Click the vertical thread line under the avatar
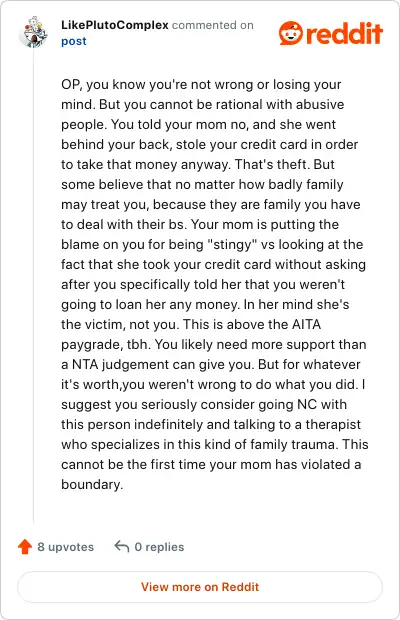400x620 pixels. (x=33, y=285)
